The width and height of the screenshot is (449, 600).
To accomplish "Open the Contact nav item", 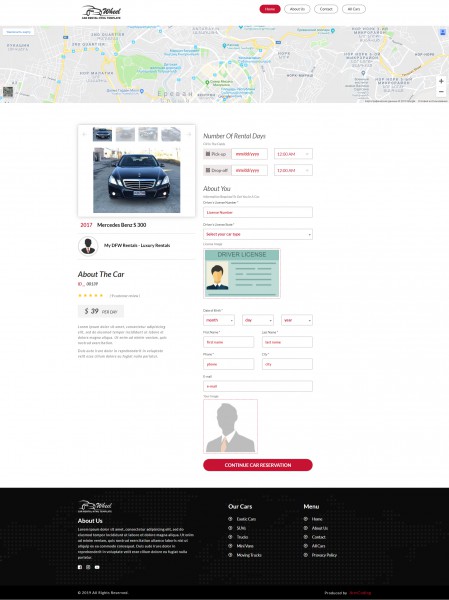I will 326,9.
